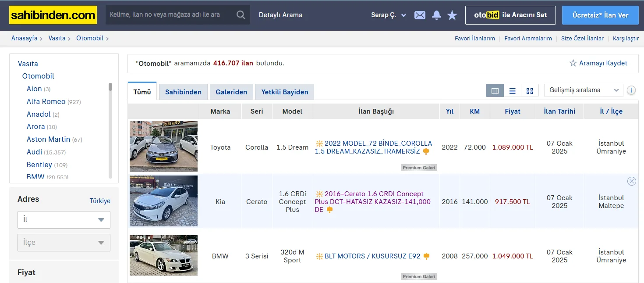Image resolution: width=644 pixels, height=283 pixels.
Task: Open the Gelişmiş sıralama sort dropdown
Action: pos(584,90)
